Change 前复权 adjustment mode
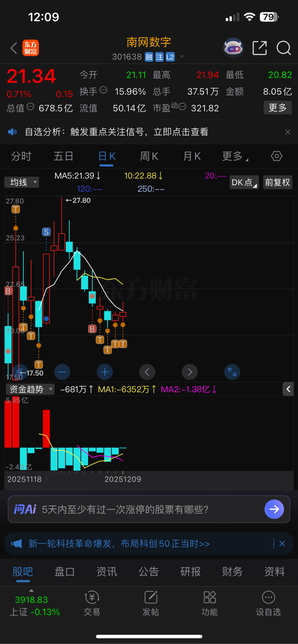The width and height of the screenshot is (298, 644). (277, 183)
